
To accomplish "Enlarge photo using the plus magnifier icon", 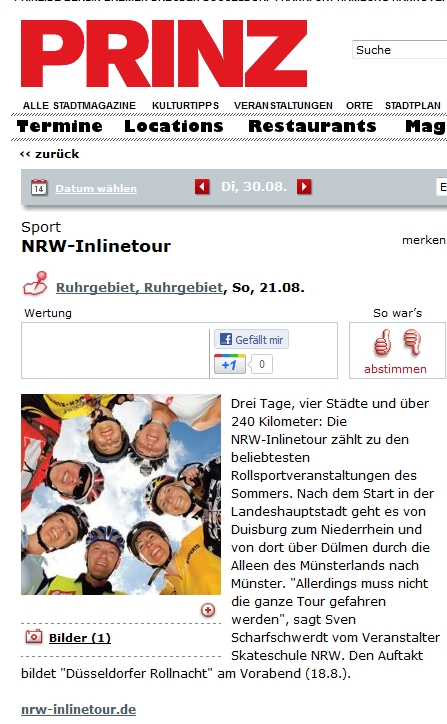I will [x=208, y=610].
